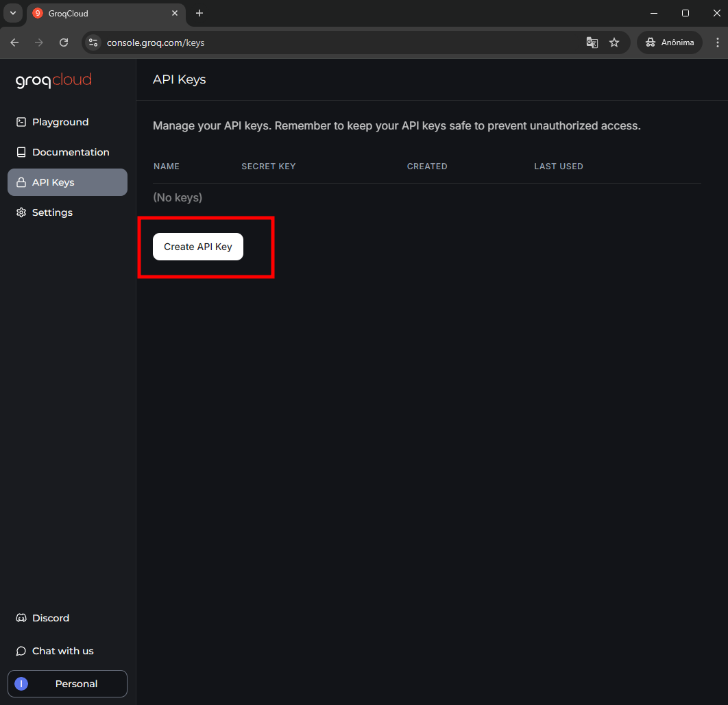Click the Create API Key button
The width and height of the screenshot is (728, 705).
(197, 247)
